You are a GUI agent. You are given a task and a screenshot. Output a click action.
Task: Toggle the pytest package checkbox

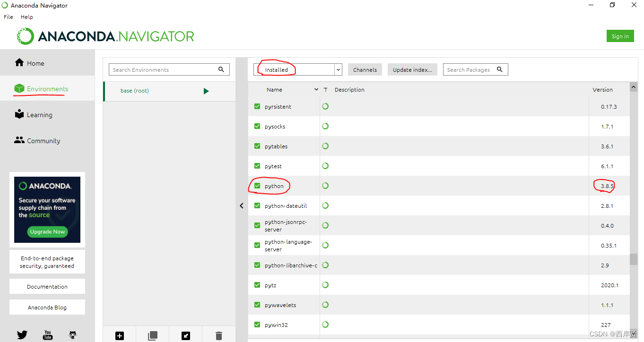point(257,166)
